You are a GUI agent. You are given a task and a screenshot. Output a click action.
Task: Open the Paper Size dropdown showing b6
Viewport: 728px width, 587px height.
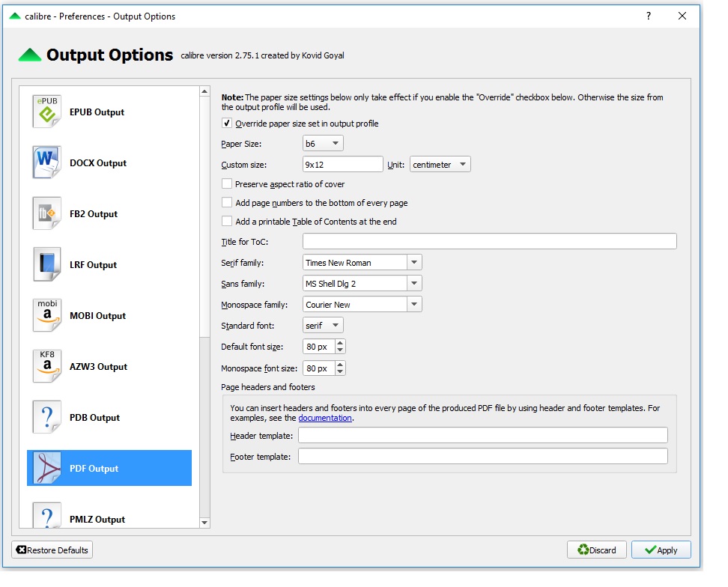(323, 144)
